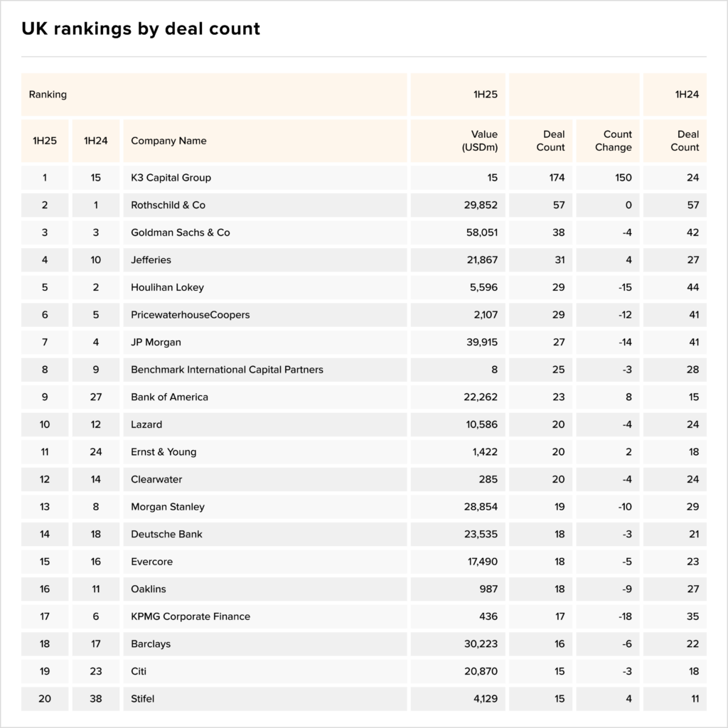Select Houlihan Lokey's count change '-15'
Image resolution: width=728 pixels, height=728 pixels.
pyautogui.click(x=625, y=287)
